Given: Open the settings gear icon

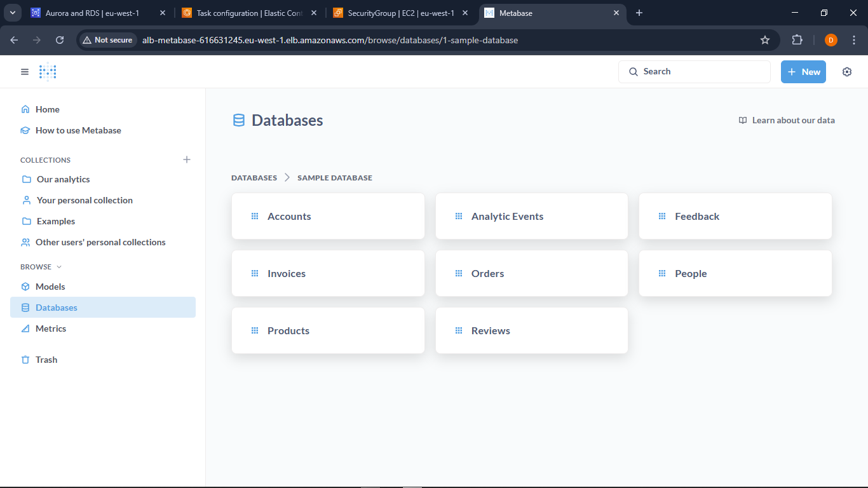Looking at the screenshot, I should (x=846, y=72).
